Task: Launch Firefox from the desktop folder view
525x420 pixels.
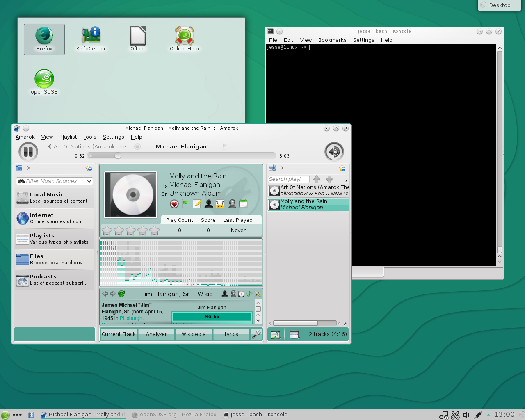Action: point(44,39)
